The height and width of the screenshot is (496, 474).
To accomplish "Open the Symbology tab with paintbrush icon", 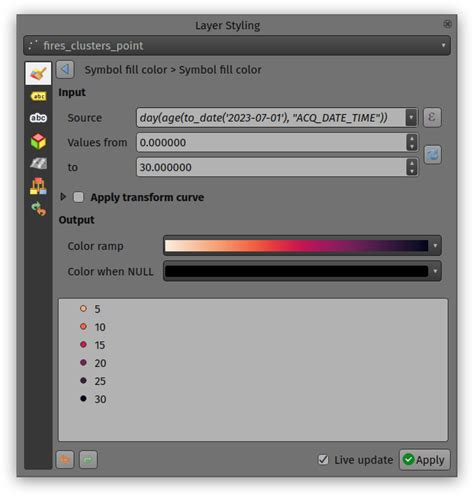I will click(38, 73).
